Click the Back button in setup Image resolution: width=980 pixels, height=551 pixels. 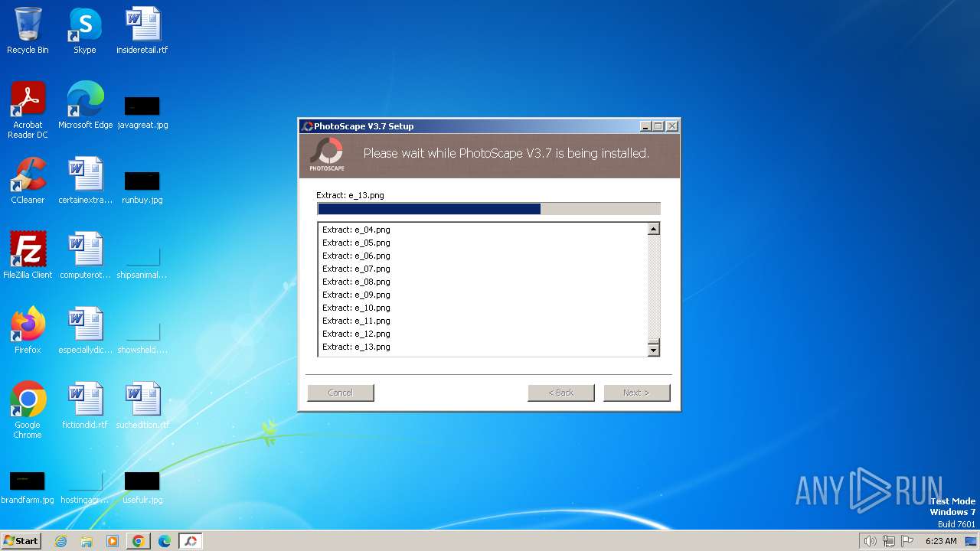561,393
